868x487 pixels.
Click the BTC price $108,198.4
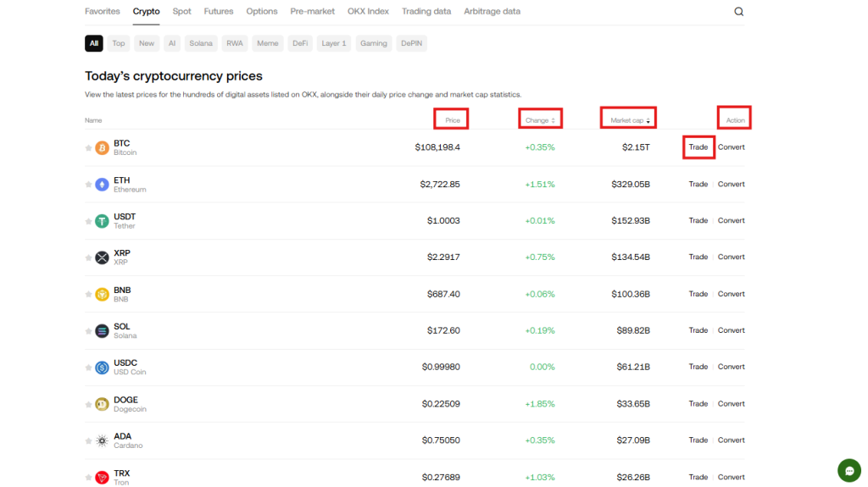click(437, 147)
